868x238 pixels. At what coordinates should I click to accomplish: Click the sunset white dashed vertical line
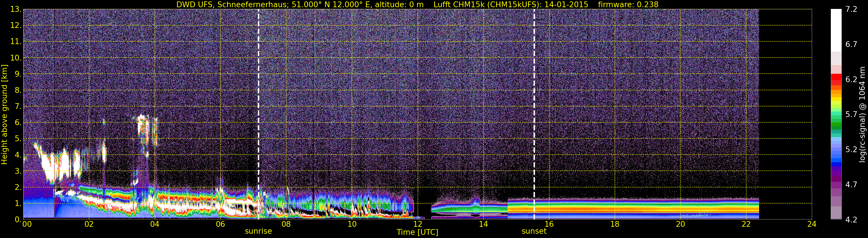pyautogui.click(x=534, y=114)
